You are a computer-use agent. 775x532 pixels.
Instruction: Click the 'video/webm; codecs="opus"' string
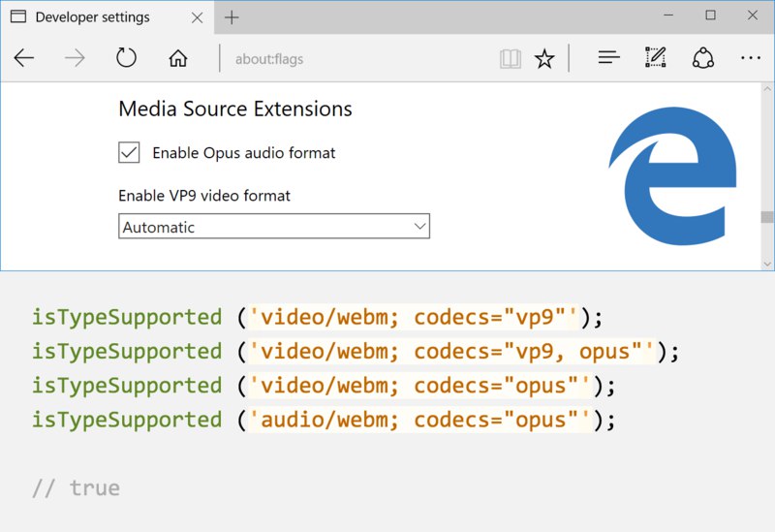coord(419,386)
